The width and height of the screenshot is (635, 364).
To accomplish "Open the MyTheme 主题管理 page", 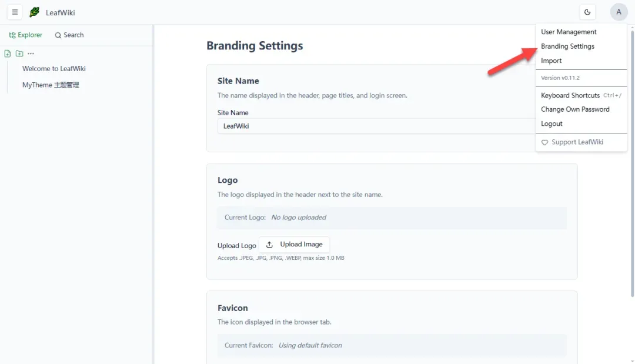I will [x=51, y=85].
